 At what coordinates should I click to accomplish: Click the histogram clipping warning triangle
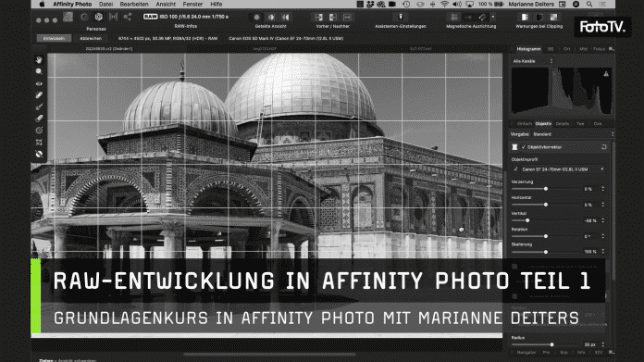[606, 74]
